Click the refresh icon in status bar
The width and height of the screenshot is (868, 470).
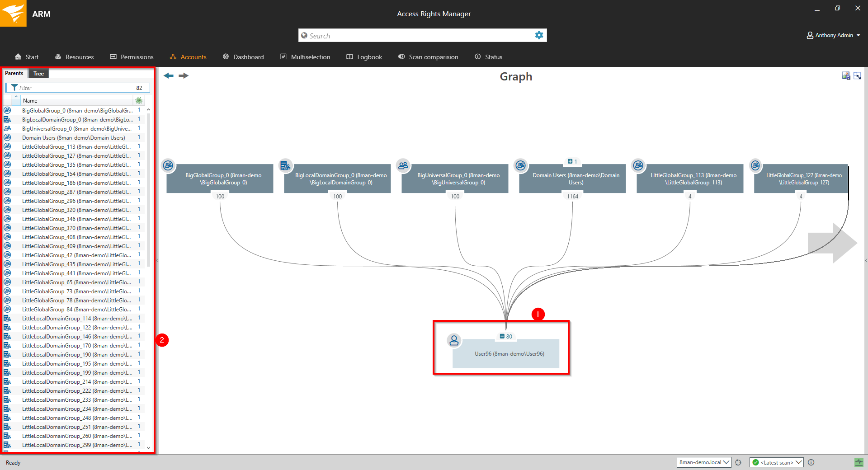738,462
